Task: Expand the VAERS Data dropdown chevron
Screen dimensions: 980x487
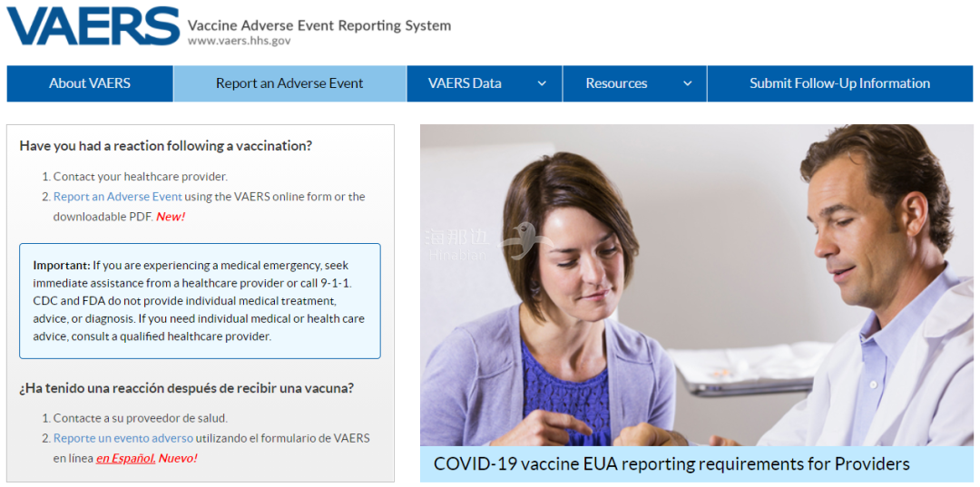Action: 542,83
